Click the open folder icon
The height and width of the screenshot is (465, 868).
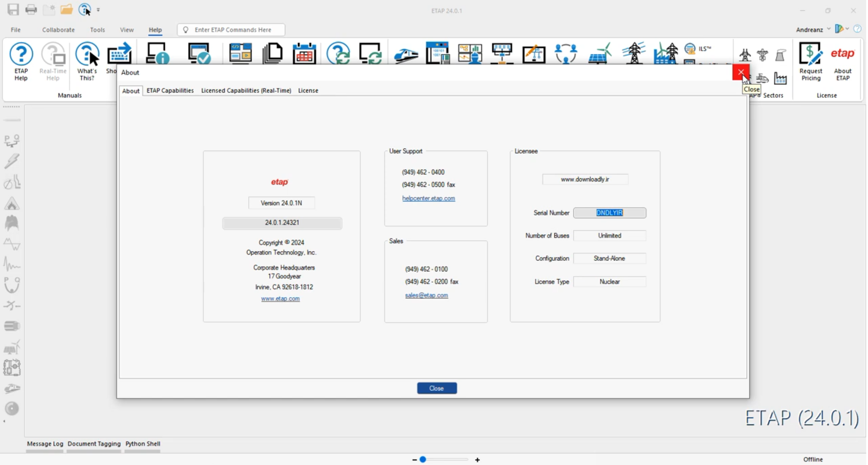pos(67,9)
